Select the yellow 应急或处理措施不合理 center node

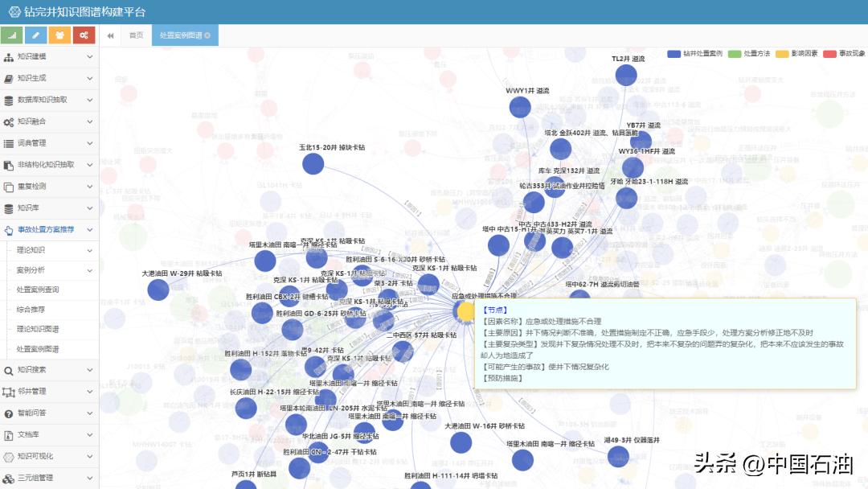(465, 312)
